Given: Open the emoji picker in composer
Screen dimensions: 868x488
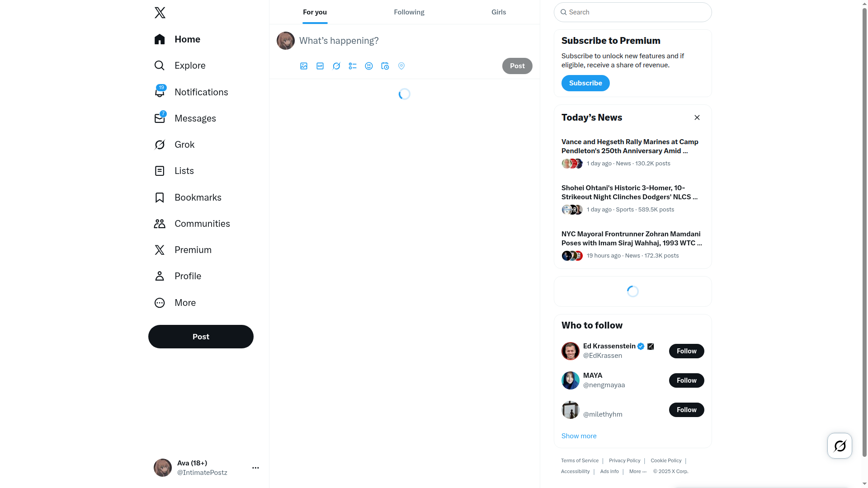Looking at the screenshot, I should coord(369,66).
